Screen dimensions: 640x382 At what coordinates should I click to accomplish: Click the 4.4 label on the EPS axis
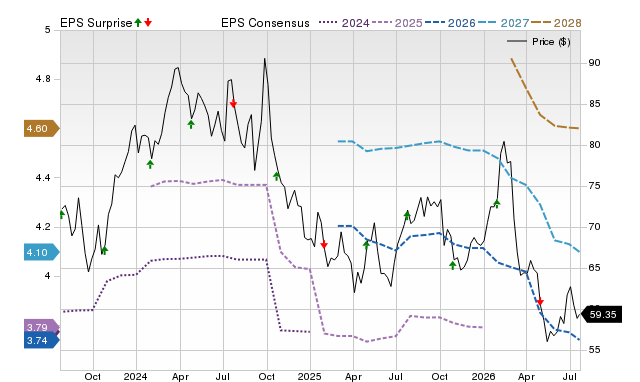(x=43, y=178)
